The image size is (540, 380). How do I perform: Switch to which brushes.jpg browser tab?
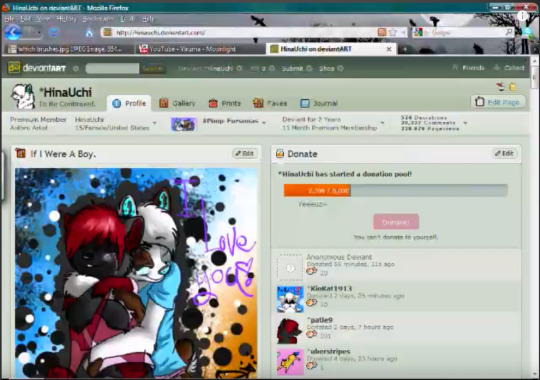(67, 49)
